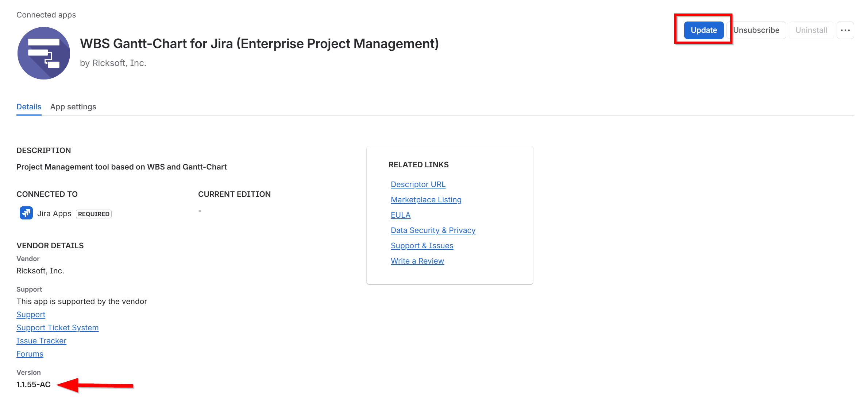Click the REQUIRED badge next to Jira Apps

[x=94, y=214]
